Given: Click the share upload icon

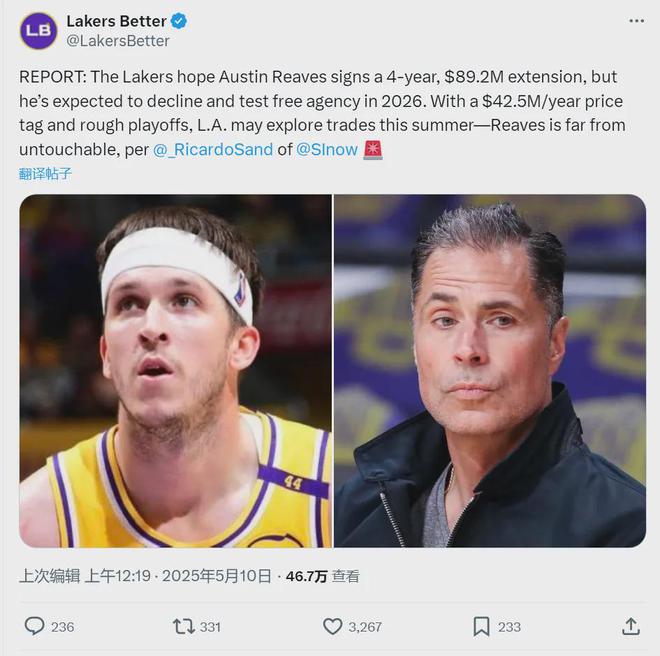Looking at the screenshot, I should tap(630, 626).
